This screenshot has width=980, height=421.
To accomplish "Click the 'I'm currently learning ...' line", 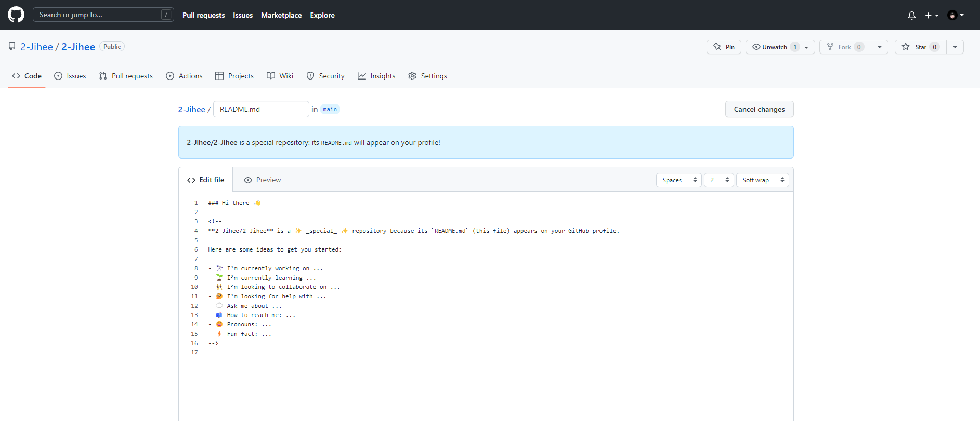I will (x=262, y=278).
